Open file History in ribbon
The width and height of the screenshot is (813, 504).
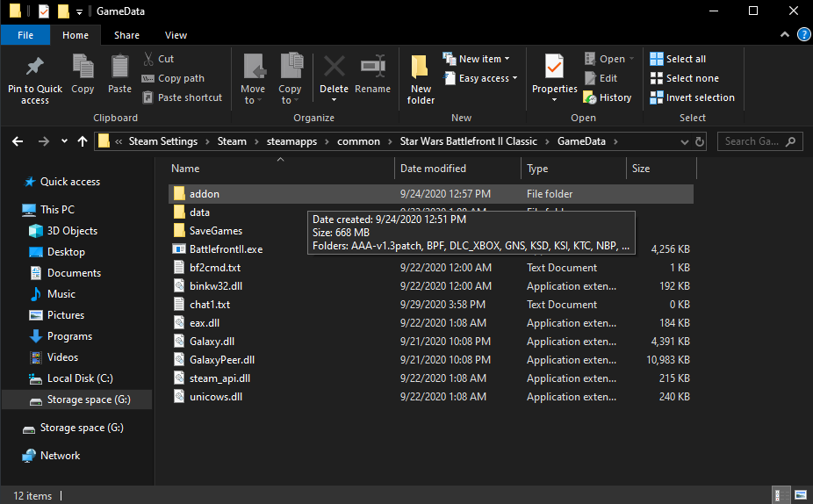(608, 97)
